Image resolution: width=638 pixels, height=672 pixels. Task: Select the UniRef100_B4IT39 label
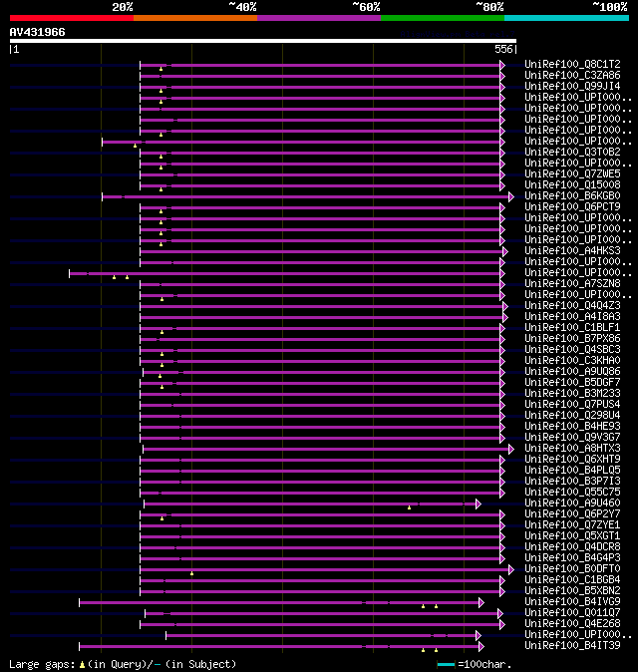point(572,646)
